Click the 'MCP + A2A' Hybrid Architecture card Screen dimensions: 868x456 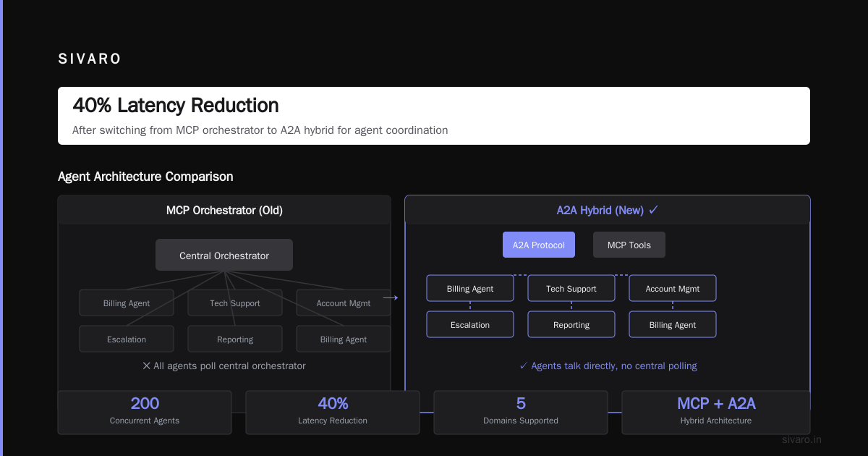coord(716,413)
